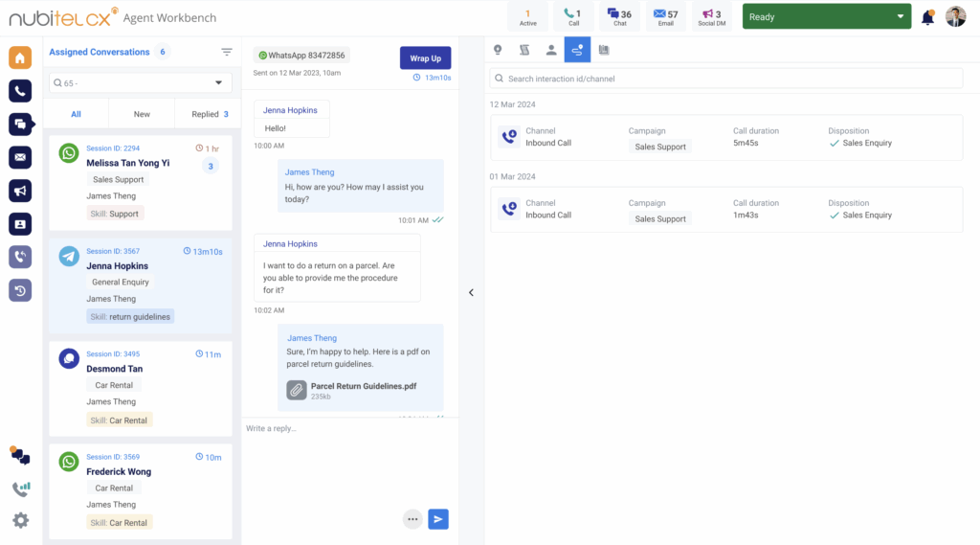This screenshot has height=545, width=980.
Task: Open the contacts card sidebar icon
Action: point(20,224)
